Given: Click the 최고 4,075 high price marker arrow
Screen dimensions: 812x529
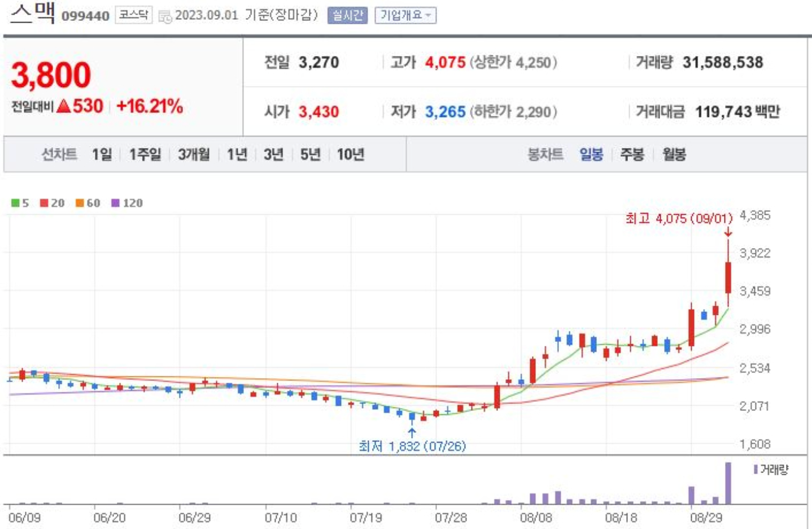Looking at the screenshot, I should click(728, 232).
